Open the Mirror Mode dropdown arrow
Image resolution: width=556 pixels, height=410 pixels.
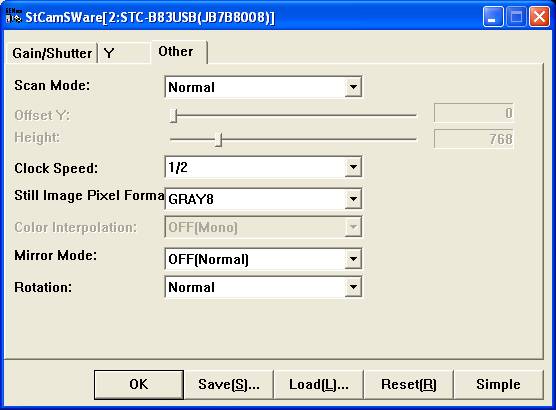click(x=353, y=259)
